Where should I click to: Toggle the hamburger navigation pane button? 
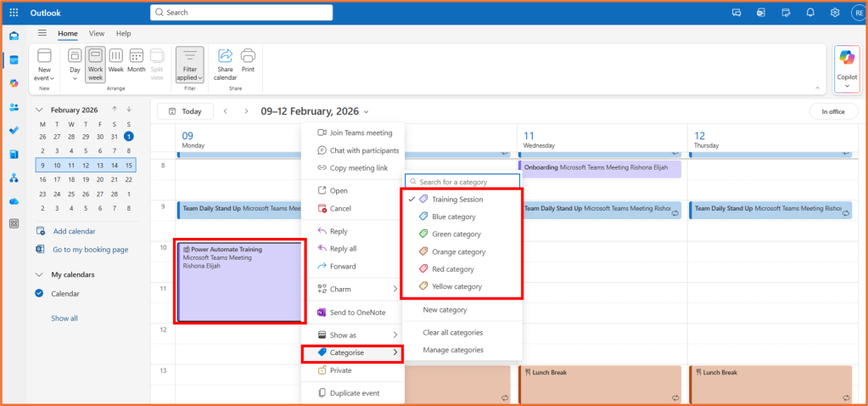(42, 33)
